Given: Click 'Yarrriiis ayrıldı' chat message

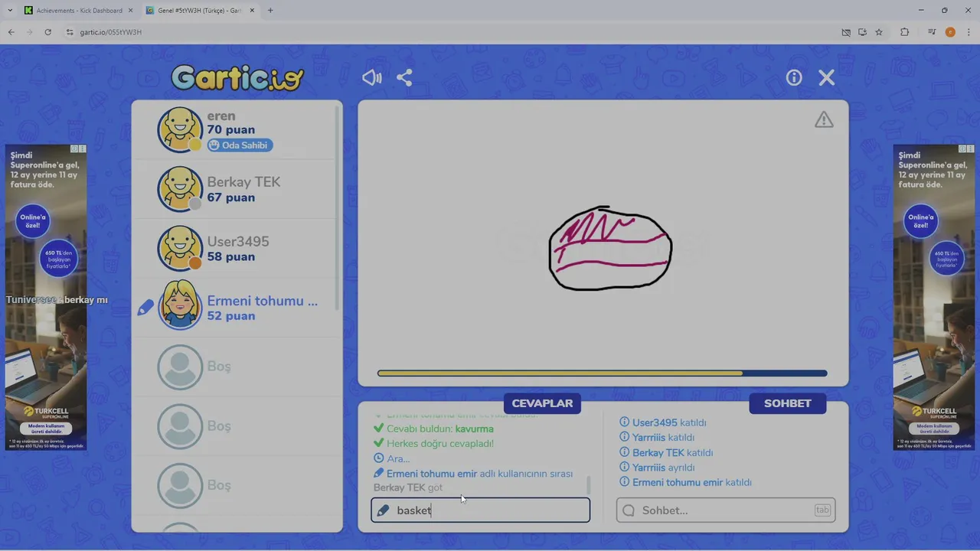Looking at the screenshot, I should click(657, 468).
